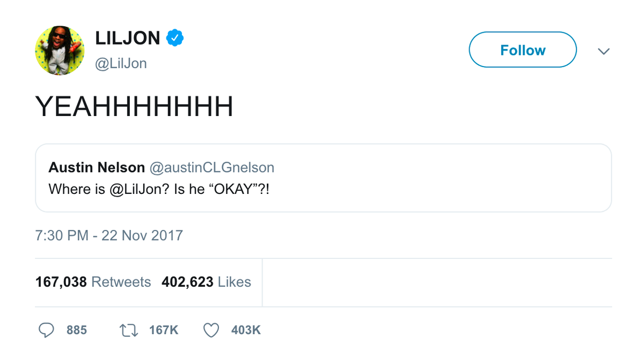The height and width of the screenshot is (361, 644).
Task: Click the @LilJon mention in quoted tweet
Action: click(x=136, y=189)
